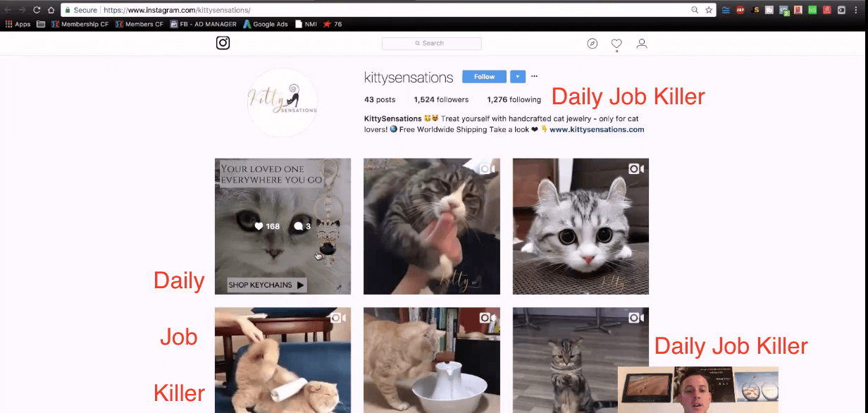Open the Members CF bookmark
Screen dimensions: 868x413
(139, 24)
